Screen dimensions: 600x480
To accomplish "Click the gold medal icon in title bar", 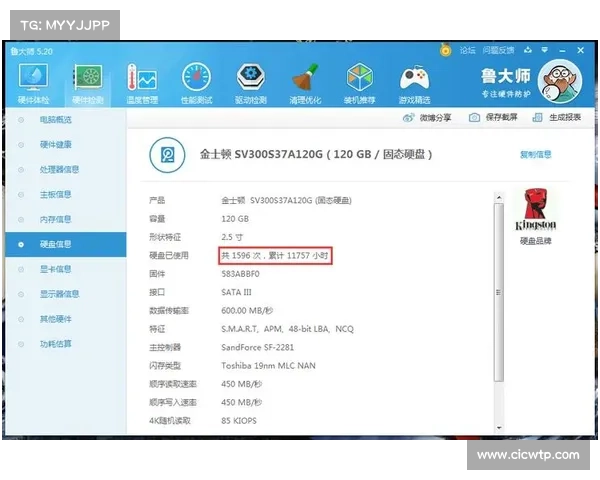I will pos(445,50).
